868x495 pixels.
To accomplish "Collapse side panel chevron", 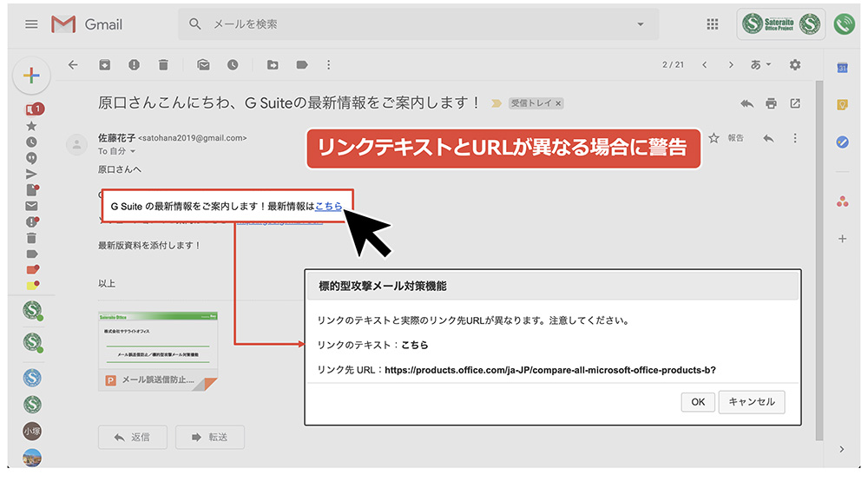I will click(842, 449).
